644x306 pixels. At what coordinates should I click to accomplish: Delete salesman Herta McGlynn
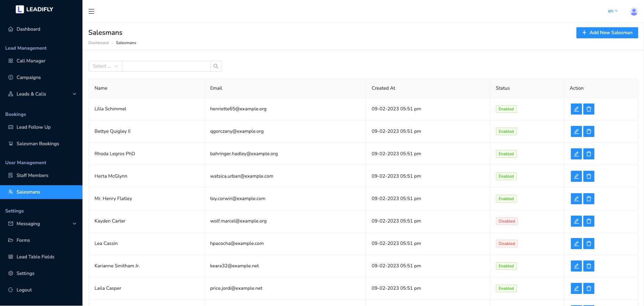[588, 176]
